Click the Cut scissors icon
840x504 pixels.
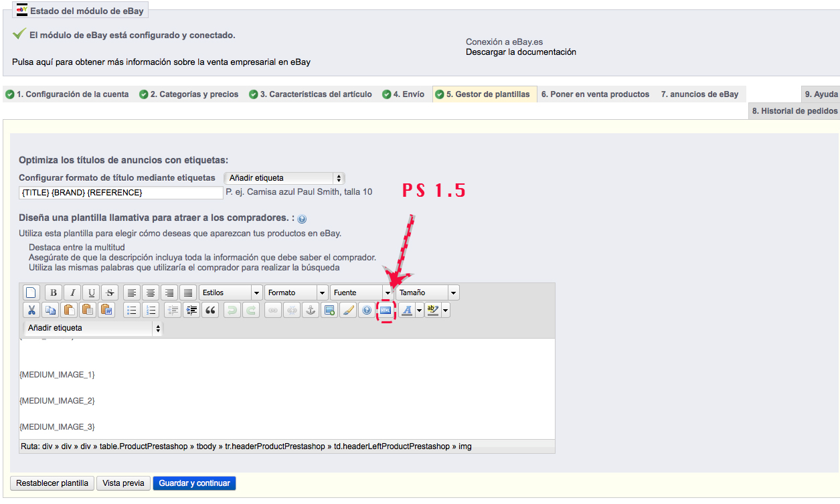31,310
